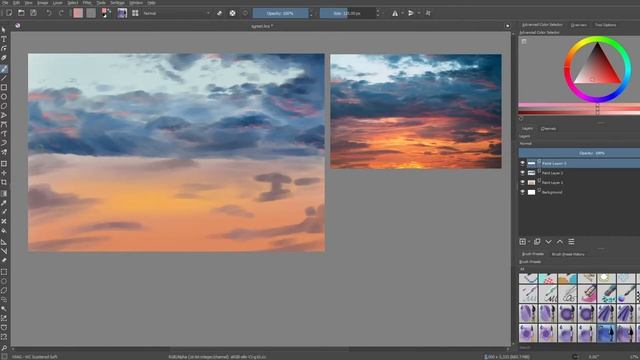
Task: Switch to the Tool Options tab
Action: pos(605,25)
